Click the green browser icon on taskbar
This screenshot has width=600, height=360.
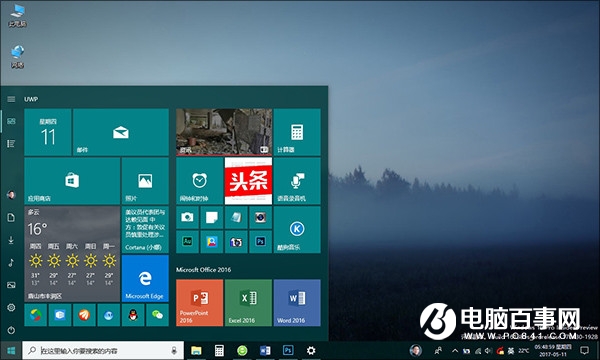click(x=242, y=350)
